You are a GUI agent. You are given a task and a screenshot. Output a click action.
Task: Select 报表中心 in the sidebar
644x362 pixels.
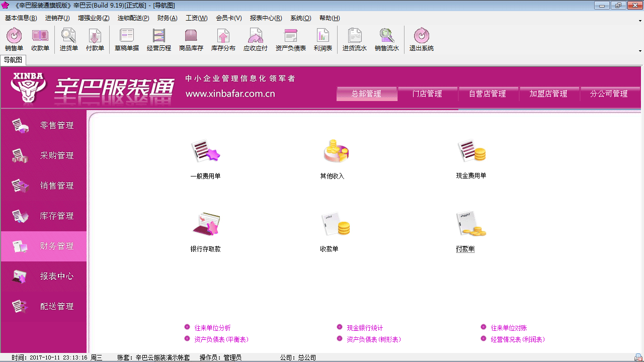[44, 277]
